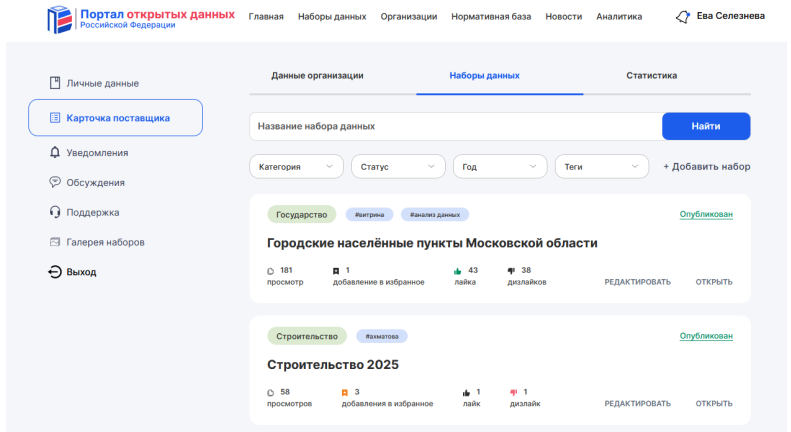Viewport: 791px width, 432px height.
Task: Click thumbs-up like icon on Городские населённые пункты
Action: 458,271
